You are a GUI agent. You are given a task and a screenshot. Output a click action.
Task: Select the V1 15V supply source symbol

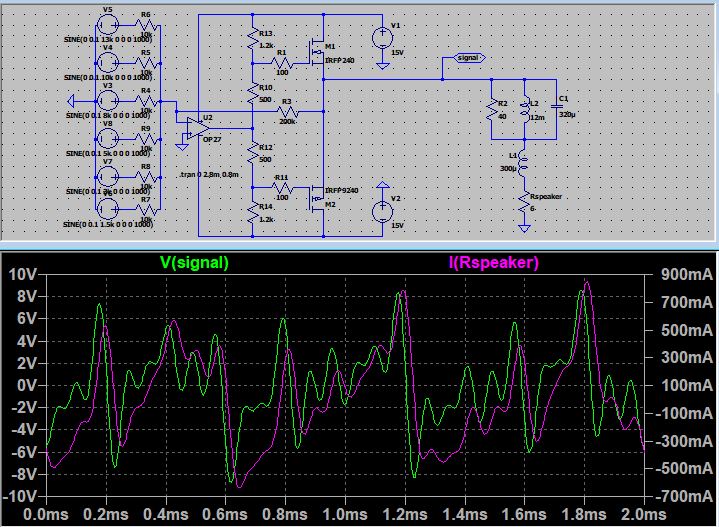tap(382, 38)
